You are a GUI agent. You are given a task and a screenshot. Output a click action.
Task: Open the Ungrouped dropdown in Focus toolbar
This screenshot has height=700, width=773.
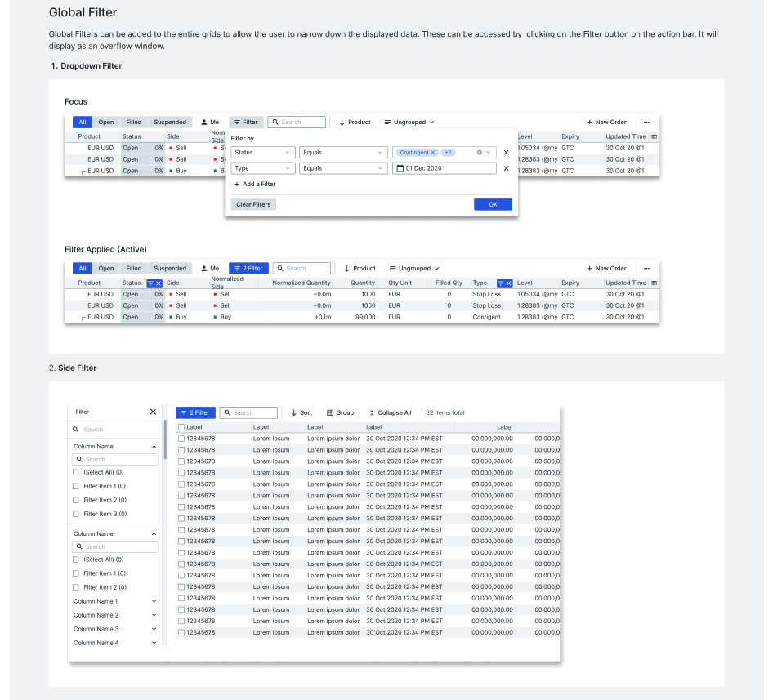(x=409, y=123)
